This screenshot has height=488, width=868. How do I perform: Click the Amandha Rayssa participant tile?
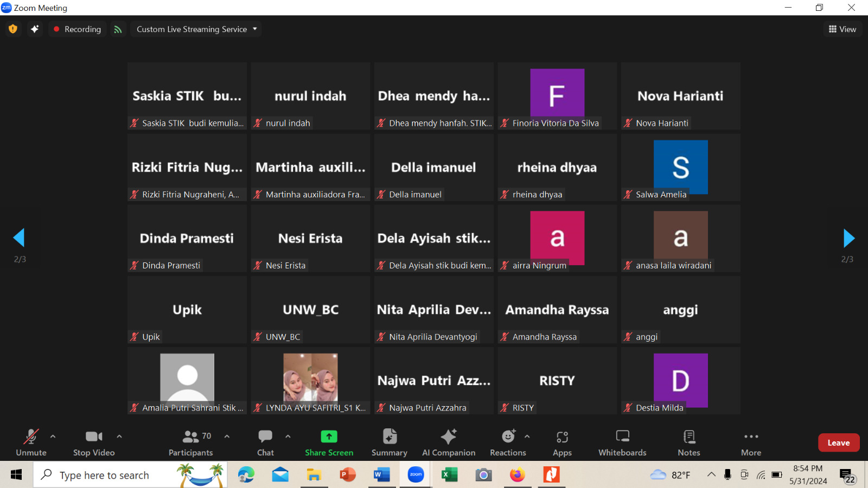[557, 310]
